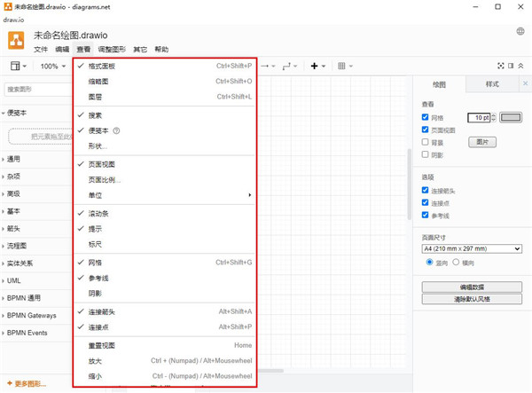Image resolution: width=532 pixels, height=393 pixels.
Task: Expand the BPMN Gateways category
Action: tap(35, 316)
